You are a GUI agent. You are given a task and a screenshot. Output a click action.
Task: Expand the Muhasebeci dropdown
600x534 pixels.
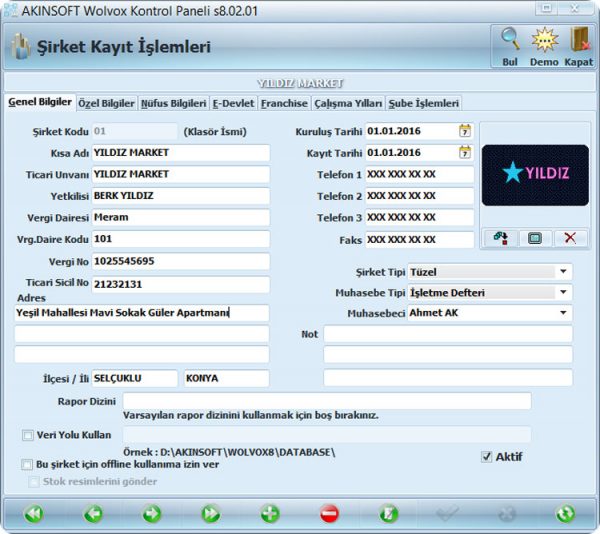[x=563, y=313]
